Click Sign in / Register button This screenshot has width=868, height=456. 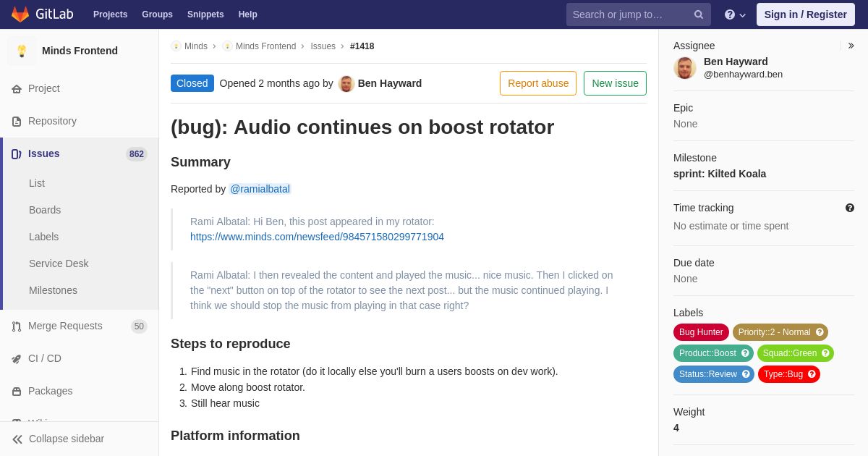(806, 14)
